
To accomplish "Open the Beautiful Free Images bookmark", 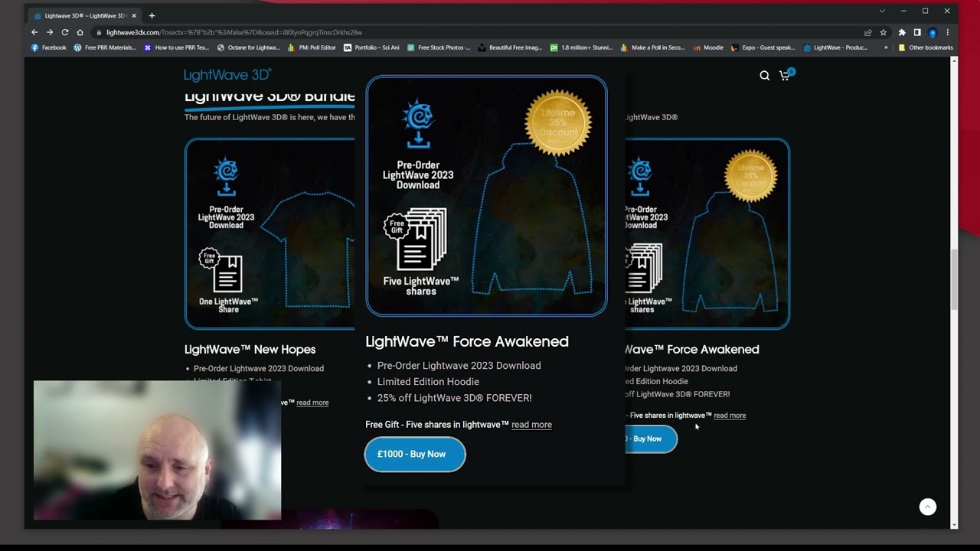I will (x=510, y=47).
